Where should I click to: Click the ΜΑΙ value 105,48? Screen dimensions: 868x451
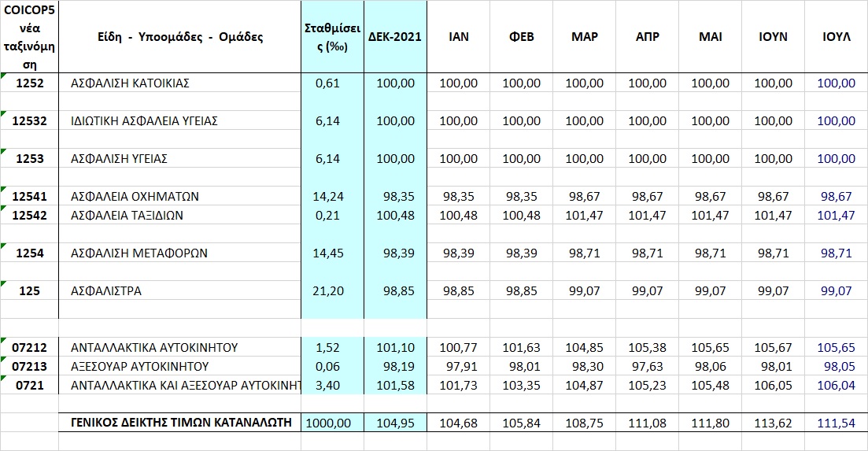(711, 385)
